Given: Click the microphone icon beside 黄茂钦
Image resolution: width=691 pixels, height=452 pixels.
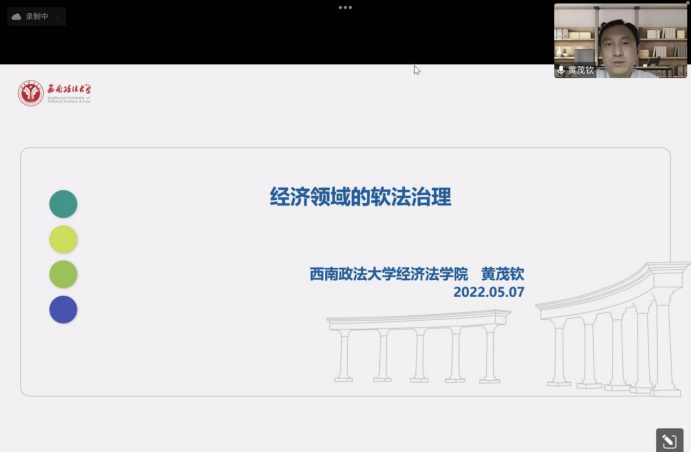Looking at the screenshot, I should 561,70.
